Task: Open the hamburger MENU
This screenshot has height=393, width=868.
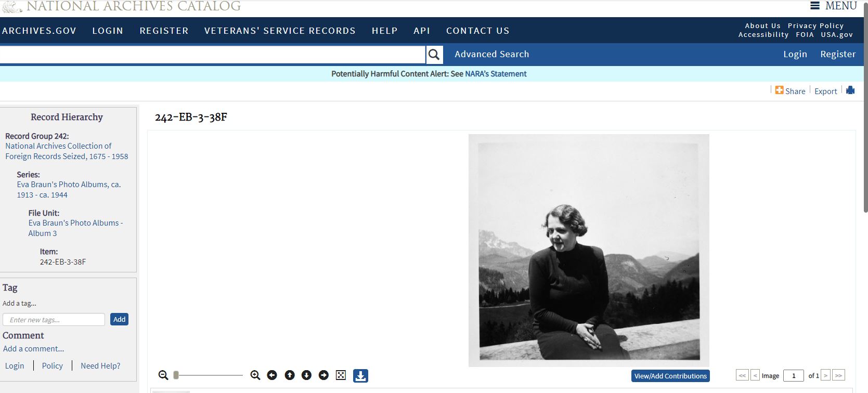Action: click(834, 6)
